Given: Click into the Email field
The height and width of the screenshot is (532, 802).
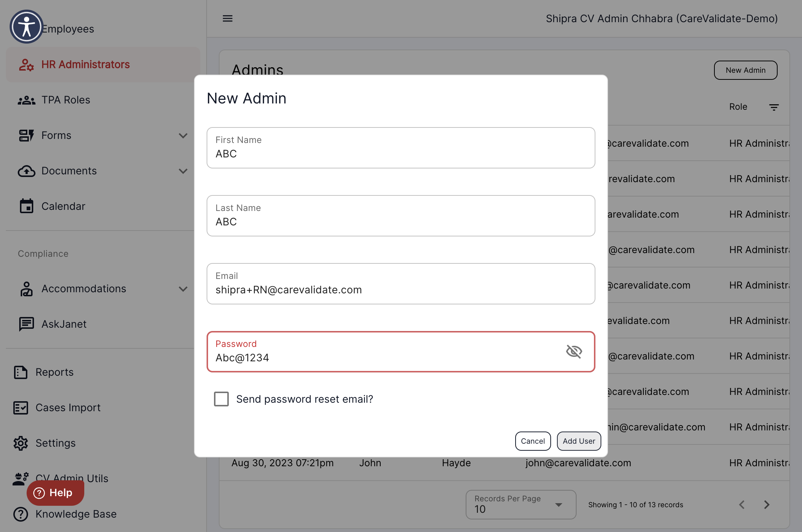Looking at the screenshot, I should 401,284.
